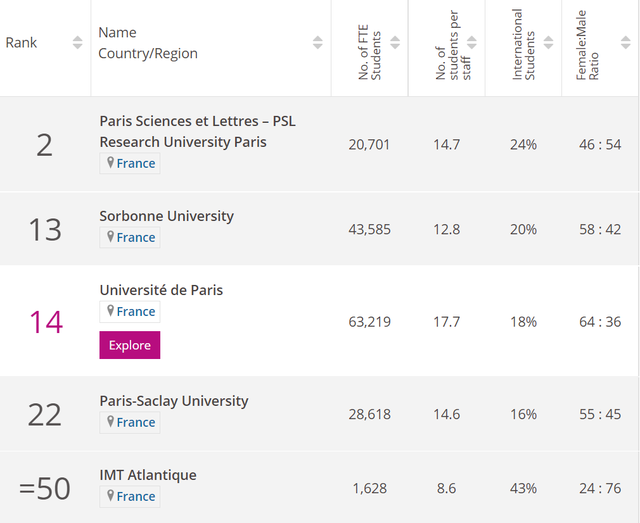
Task: Open IMT Atlantique university link
Action: [148, 475]
